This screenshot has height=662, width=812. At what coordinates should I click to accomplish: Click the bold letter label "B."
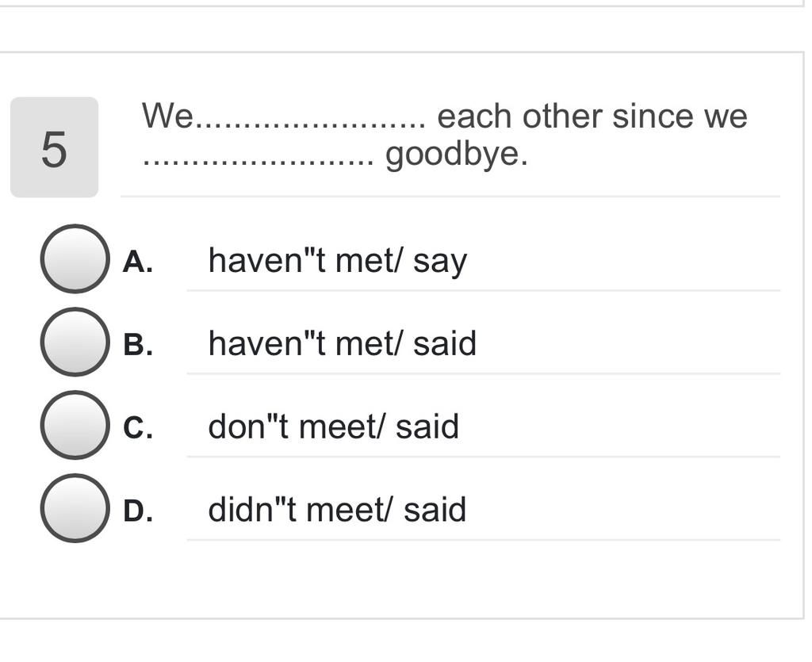pyautogui.click(x=138, y=344)
